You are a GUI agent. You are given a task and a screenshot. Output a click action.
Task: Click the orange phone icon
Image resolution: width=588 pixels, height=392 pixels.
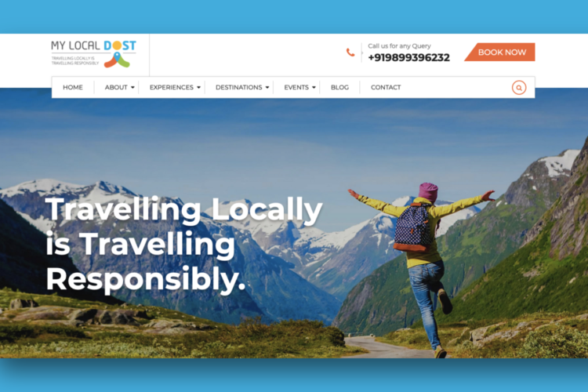point(350,53)
